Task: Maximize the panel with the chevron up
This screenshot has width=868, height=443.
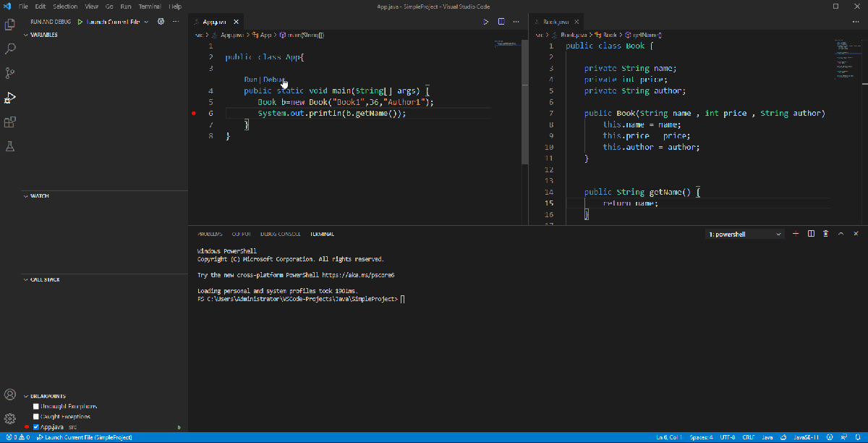Action: coord(841,234)
